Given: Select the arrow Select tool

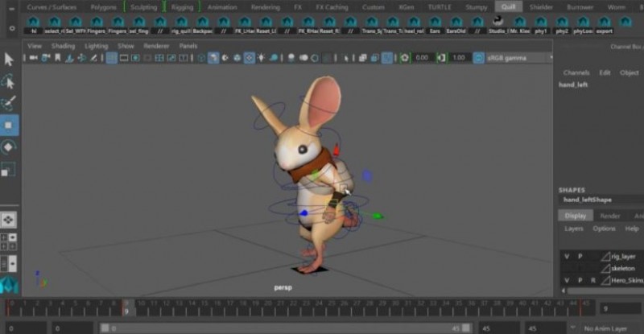Looking at the screenshot, I should (x=9, y=60).
